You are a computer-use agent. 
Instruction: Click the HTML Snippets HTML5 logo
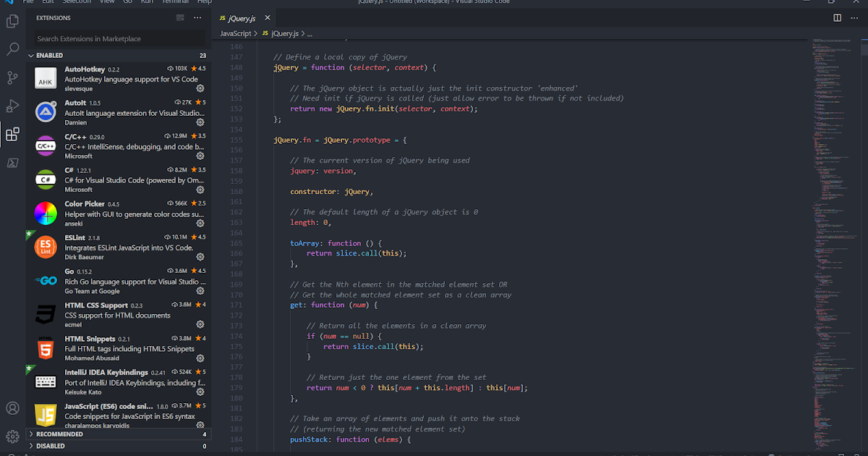pyautogui.click(x=46, y=348)
